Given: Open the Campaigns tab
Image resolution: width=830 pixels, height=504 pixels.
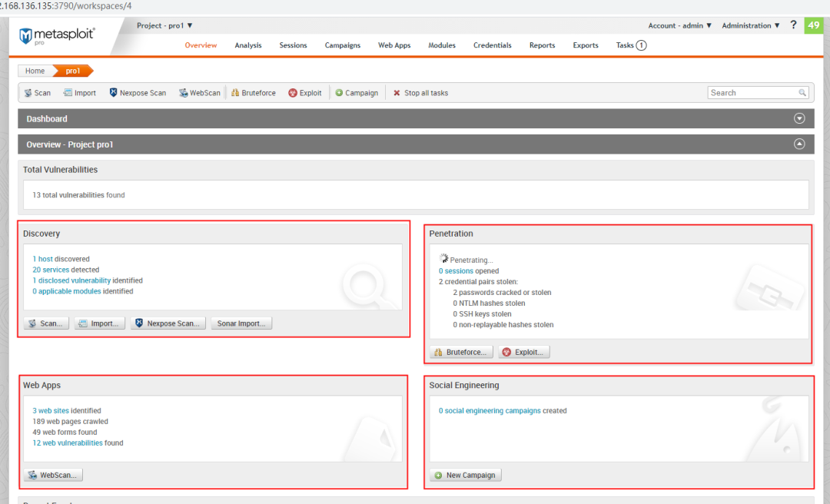Looking at the screenshot, I should click(343, 45).
